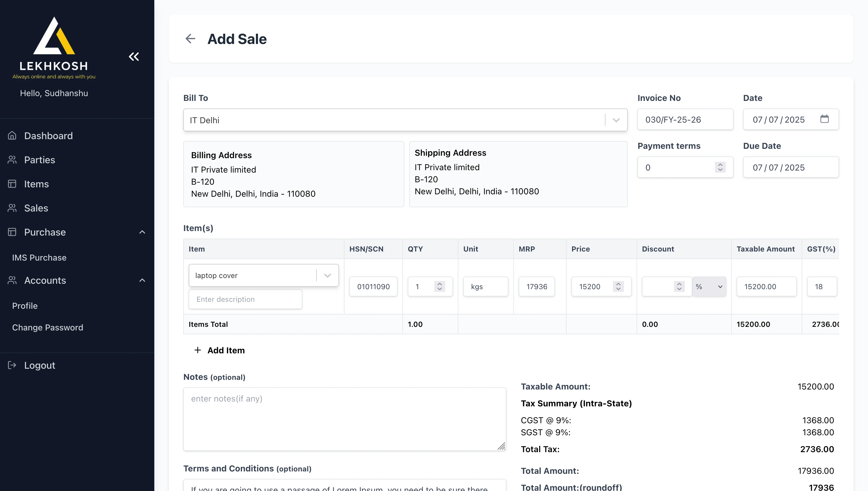The height and width of the screenshot is (491, 868).
Task: Click the item description field
Action: pyautogui.click(x=245, y=299)
